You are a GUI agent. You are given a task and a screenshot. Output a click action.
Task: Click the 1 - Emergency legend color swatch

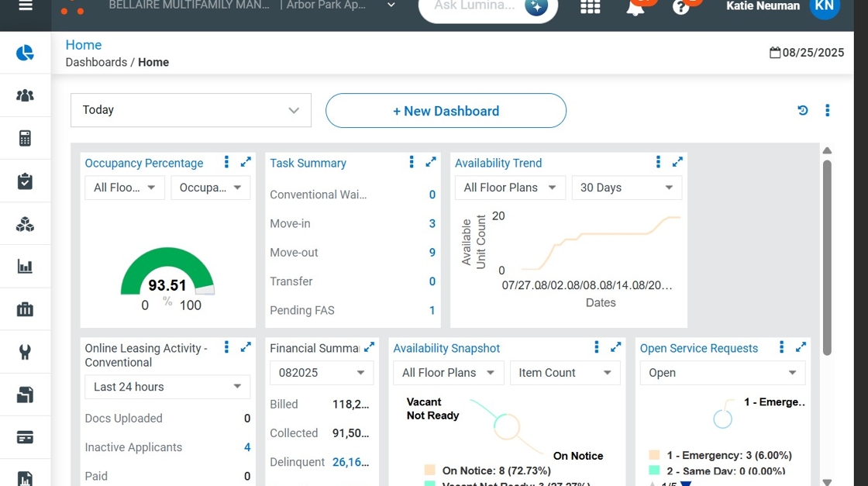pos(654,455)
